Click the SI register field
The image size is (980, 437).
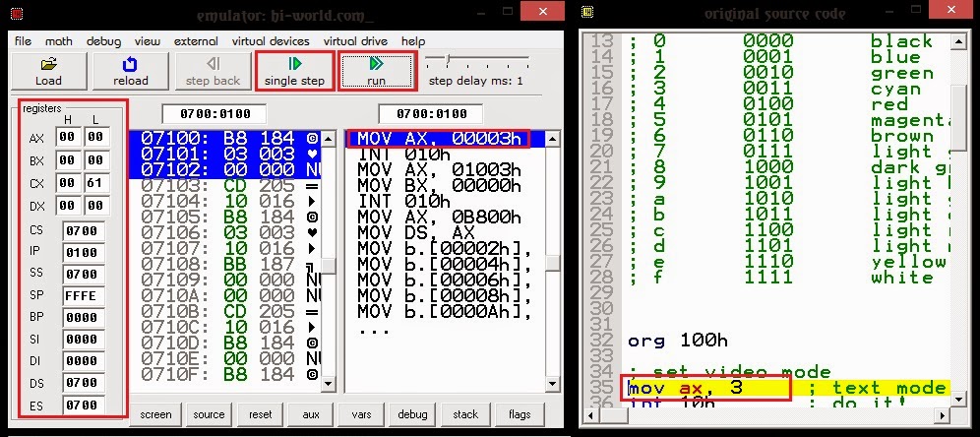pos(83,339)
